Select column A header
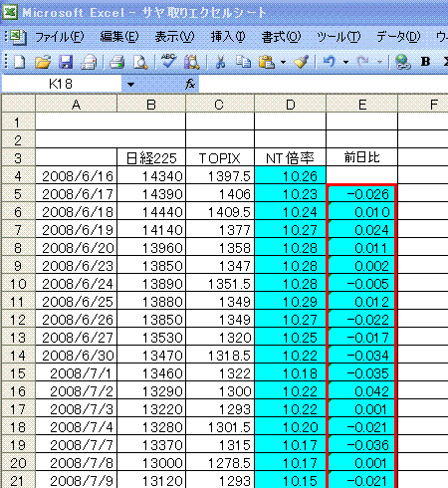This screenshot has width=448, height=488. click(x=76, y=105)
